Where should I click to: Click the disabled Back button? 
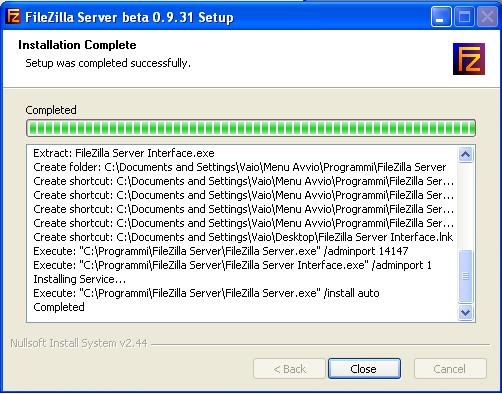(289, 369)
